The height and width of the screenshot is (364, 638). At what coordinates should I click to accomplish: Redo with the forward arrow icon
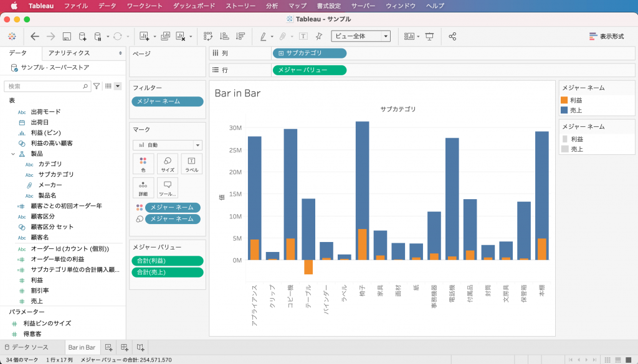click(x=51, y=37)
